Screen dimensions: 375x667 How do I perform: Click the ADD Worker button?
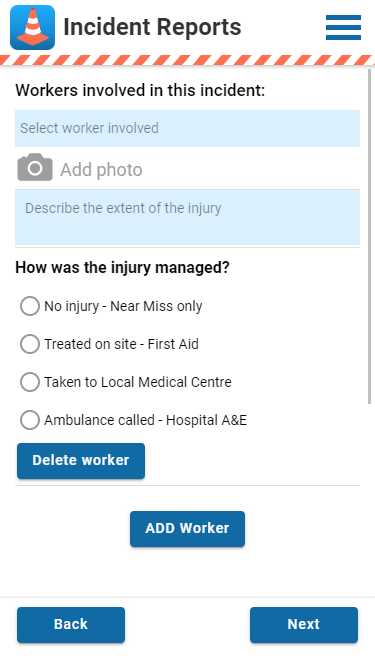pyautogui.click(x=188, y=529)
